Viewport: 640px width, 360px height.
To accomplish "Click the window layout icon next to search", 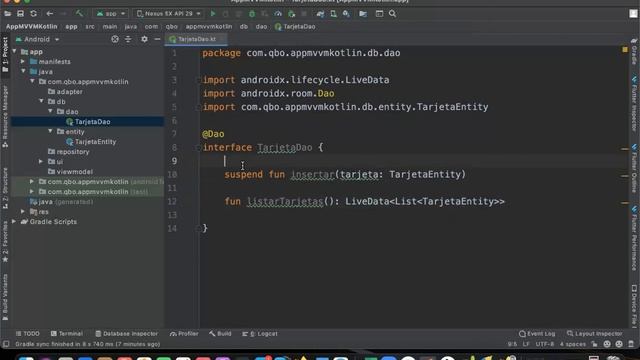I will [x=379, y=13].
